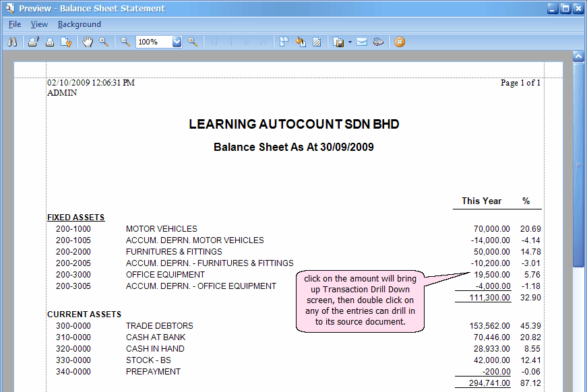
Task: Click the PREPAYMENT account name
Action: point(153,372)
